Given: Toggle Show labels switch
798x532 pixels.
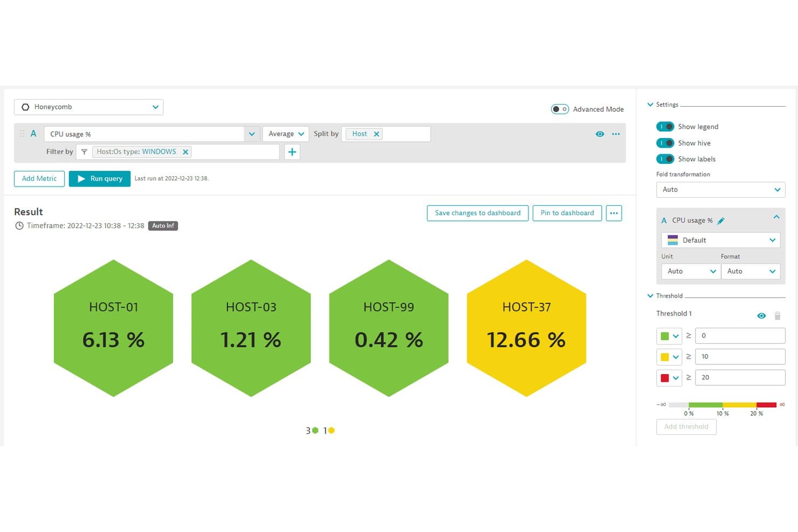Looking at the screenshot, I should tap(665, 159).
